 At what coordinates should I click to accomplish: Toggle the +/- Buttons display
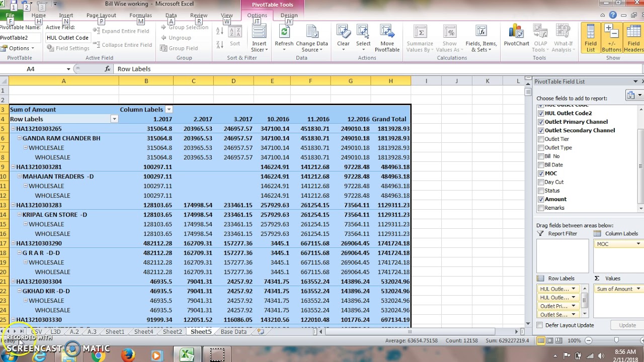pyautogui.click(x=612, y=38)
